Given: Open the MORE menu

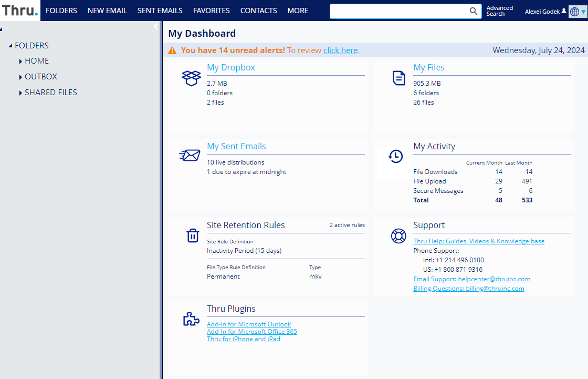Looking at the screenshot, I should (298, 11).
